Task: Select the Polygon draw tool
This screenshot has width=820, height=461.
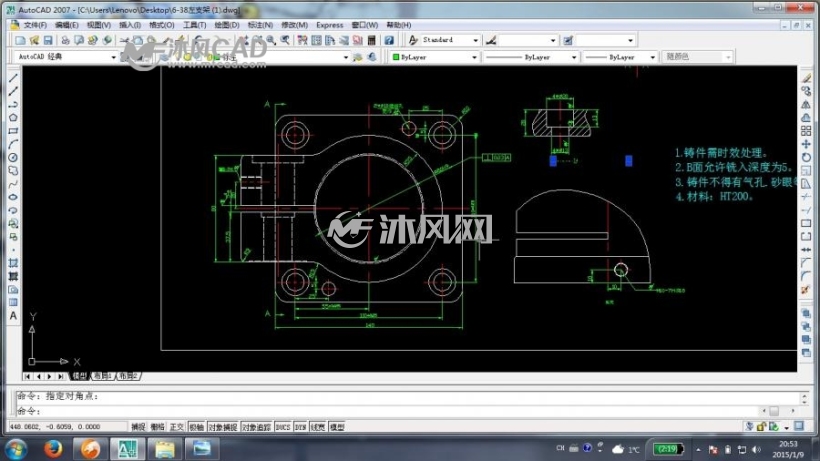Action: (x=14, y=118)
